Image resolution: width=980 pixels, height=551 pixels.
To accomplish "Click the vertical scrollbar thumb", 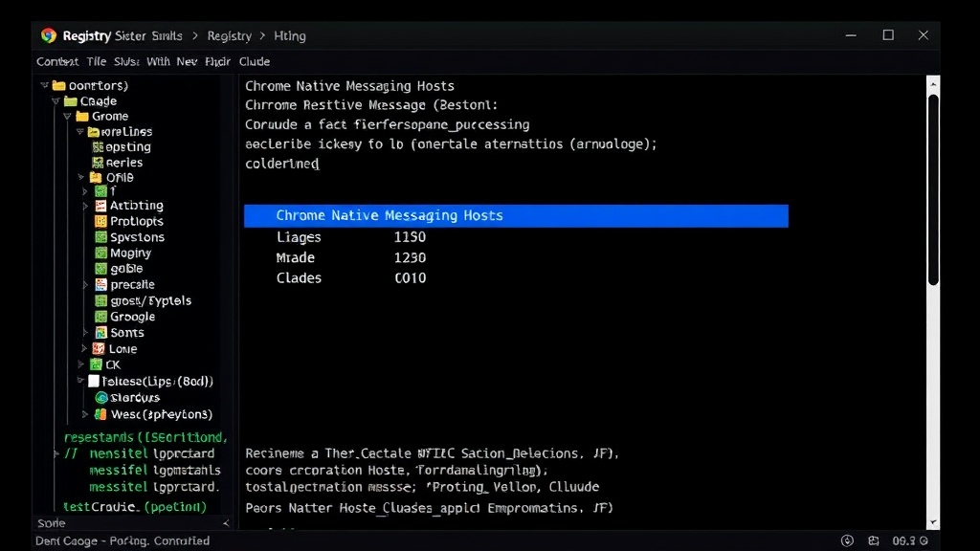I will [x=933, y=190].
